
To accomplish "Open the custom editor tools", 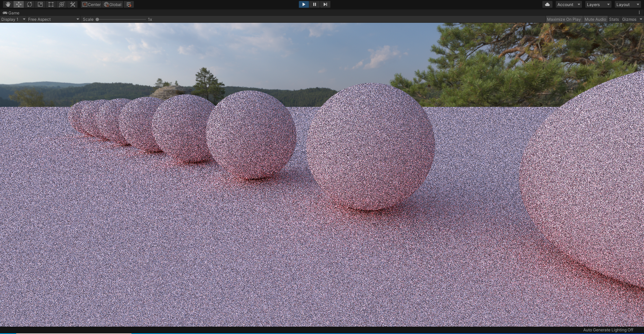I will (72, 4).
